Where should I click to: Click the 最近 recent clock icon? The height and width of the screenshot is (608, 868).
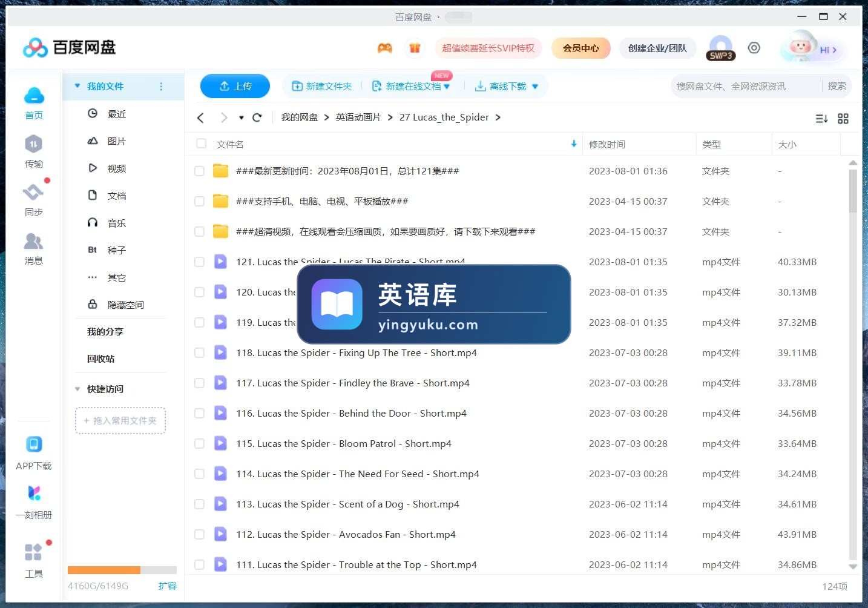93,113
